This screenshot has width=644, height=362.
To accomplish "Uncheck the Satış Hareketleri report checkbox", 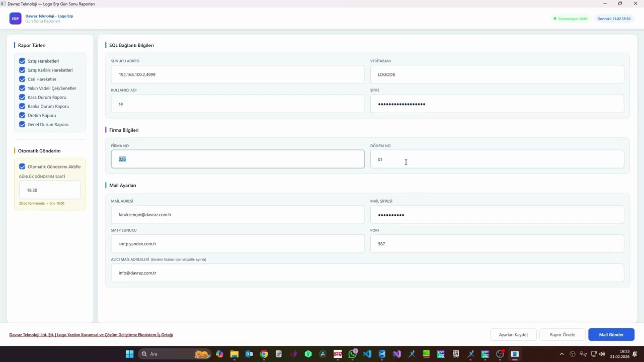I will coord(22,61).
